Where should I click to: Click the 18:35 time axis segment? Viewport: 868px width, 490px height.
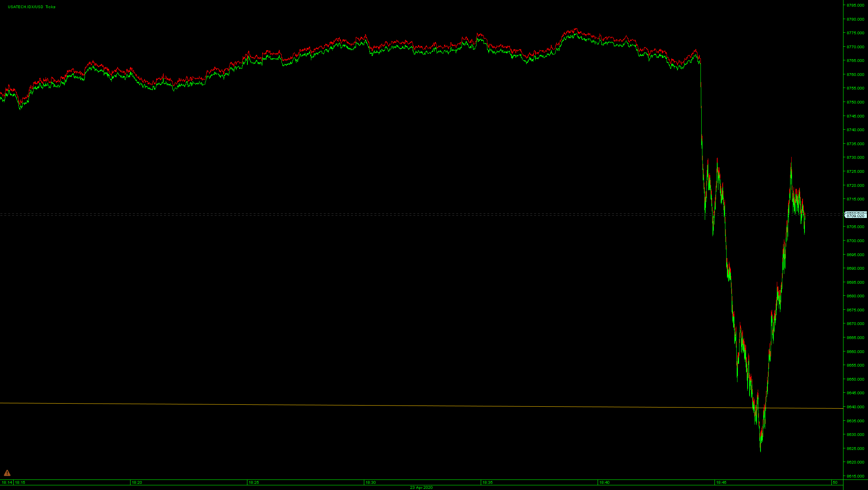coord(487,483)
